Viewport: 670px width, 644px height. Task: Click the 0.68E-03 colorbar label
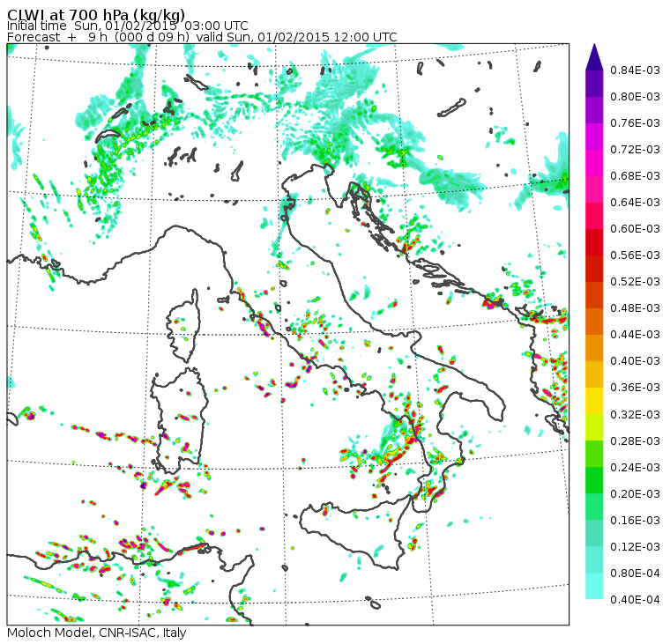(635, 176)
